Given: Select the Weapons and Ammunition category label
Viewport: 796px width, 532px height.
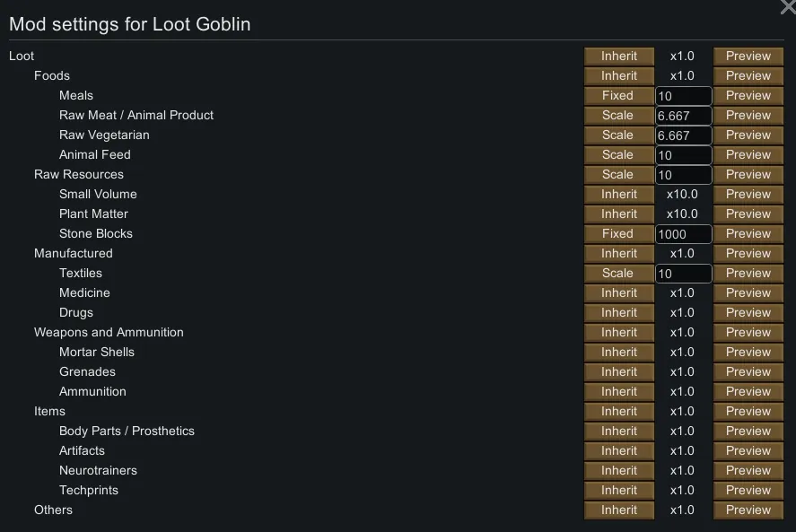Looking at the screenshot, I should tap(109, 332).
